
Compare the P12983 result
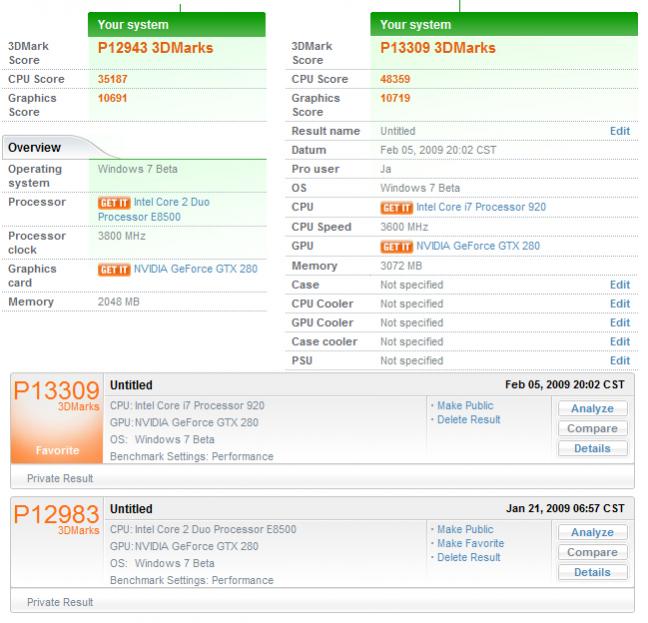pyautogui.click(x=592, y=552)
